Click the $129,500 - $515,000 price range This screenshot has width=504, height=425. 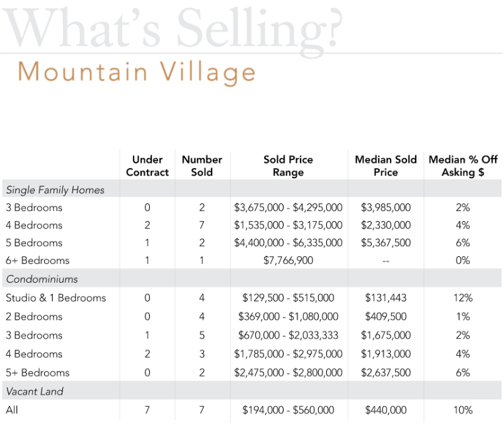(288, 298)
